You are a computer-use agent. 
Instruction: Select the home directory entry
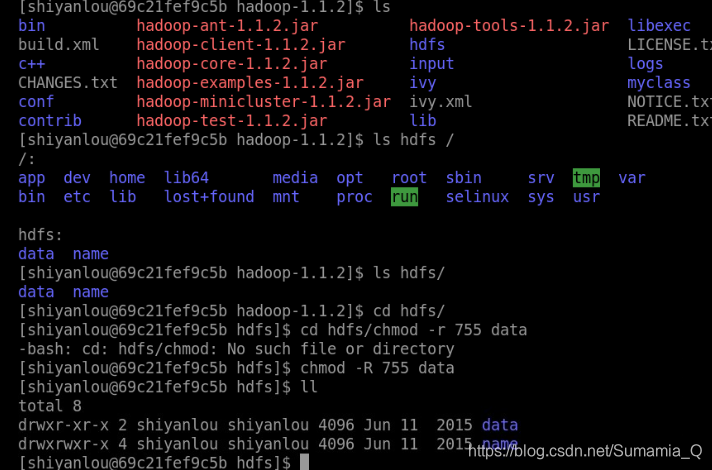127,178
